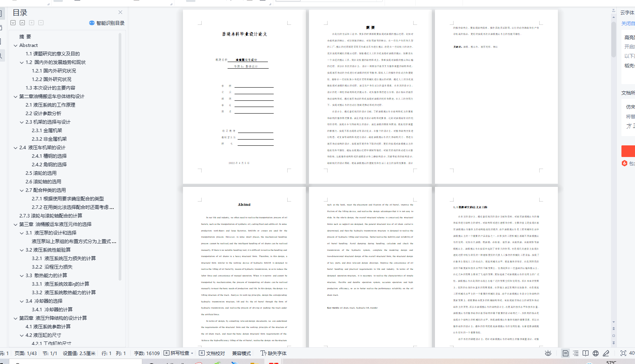Go to 1.2.1 国内外研究状况
Viewport: 635px width, 364px height.
(x=54, y=71)
